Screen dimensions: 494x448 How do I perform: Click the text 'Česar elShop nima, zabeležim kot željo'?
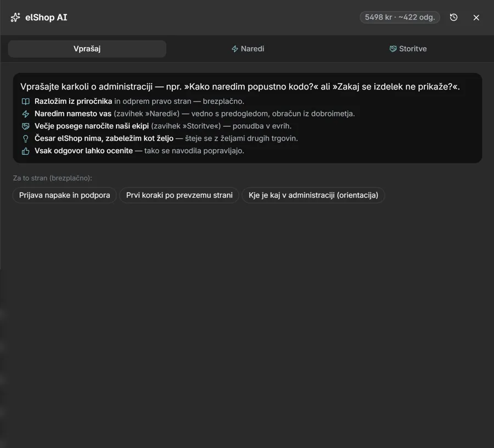[x=104, y=138]
